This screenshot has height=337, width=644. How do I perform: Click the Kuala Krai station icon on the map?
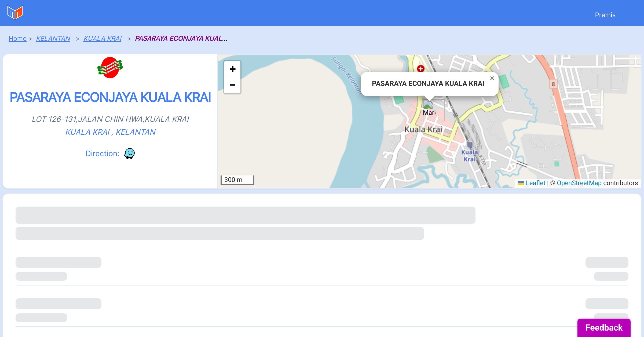[x=470, y=145]
